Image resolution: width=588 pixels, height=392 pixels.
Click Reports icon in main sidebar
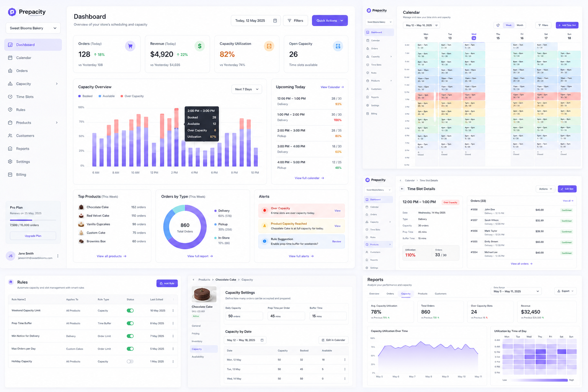[10, 149]
